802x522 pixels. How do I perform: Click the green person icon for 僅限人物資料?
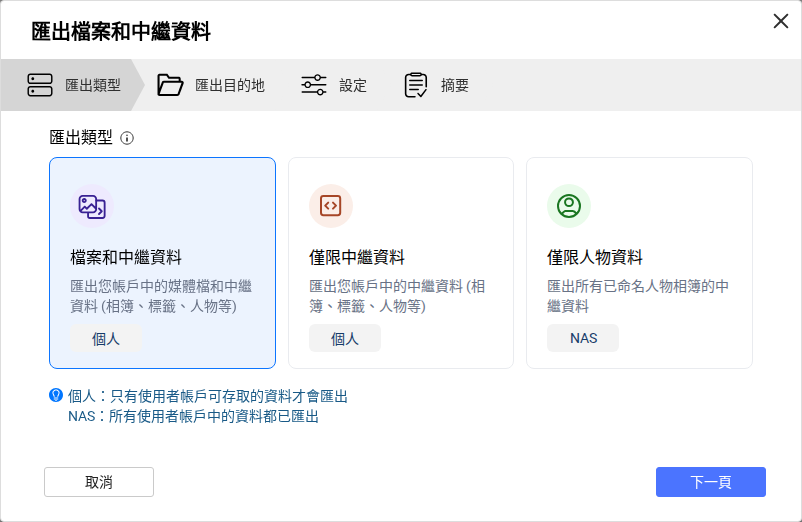point(569,206)
